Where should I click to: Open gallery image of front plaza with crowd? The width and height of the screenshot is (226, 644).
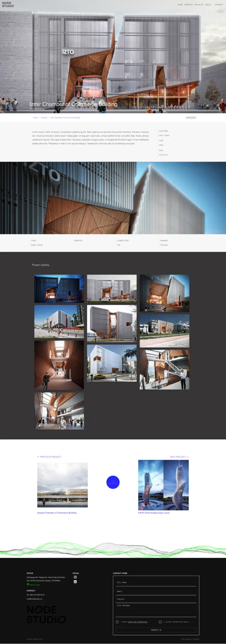pyautogui.click(x=112, y=289)
